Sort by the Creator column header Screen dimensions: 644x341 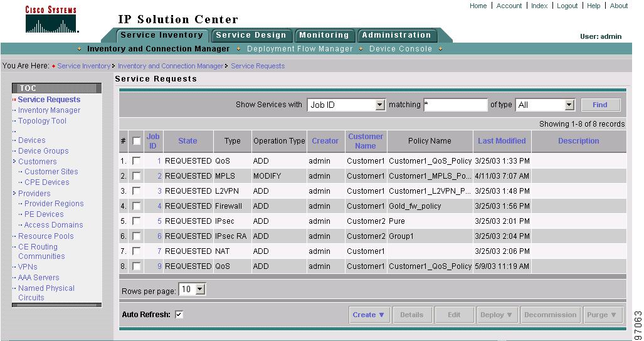point(325,141)
